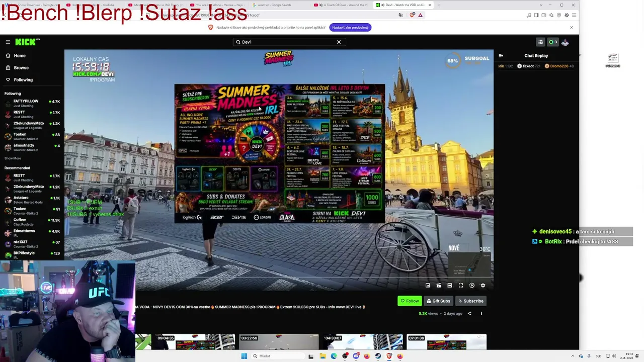Open the recommended Cuffem channel

32,222
